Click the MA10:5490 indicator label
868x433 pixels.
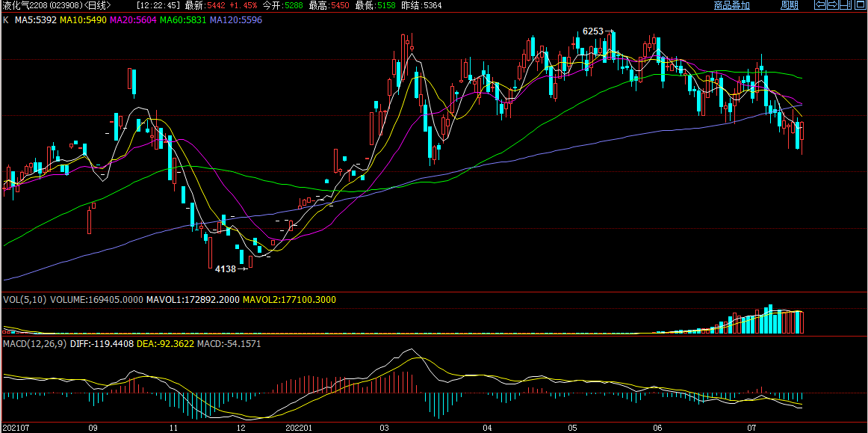pyautogui.click(x=84, y=19)
